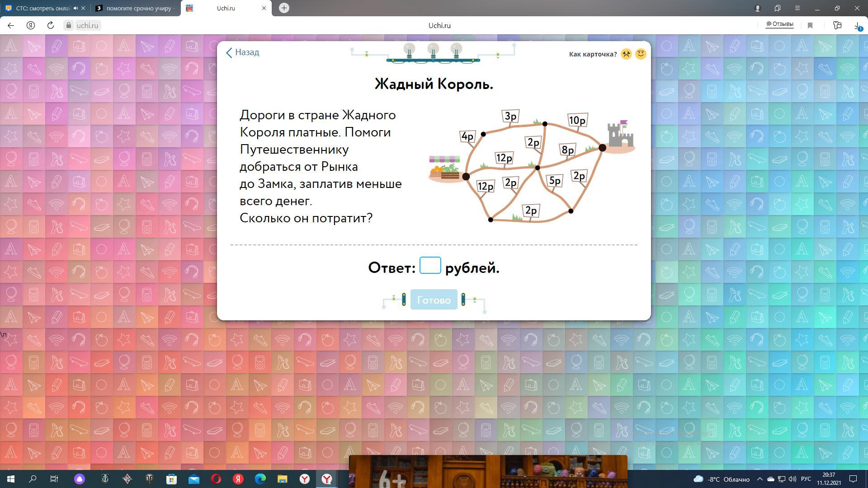Rate card with happy face emoji
Image resolution: width=868 pixels, height=488 pixels.
641,54
